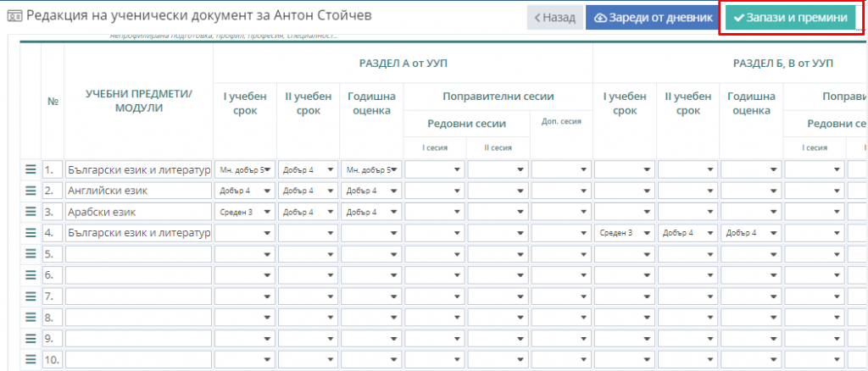Open row 7 second term dropdown in Раздел Б, В
This screenshot has height=371, width=868.
pyautogui.click(x=688, y=296)
